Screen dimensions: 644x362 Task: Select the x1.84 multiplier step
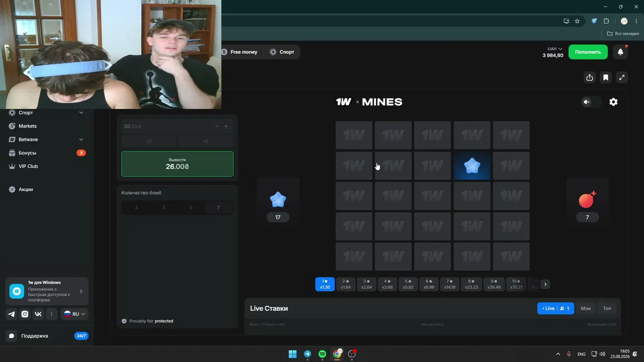[x=346, y=285]
